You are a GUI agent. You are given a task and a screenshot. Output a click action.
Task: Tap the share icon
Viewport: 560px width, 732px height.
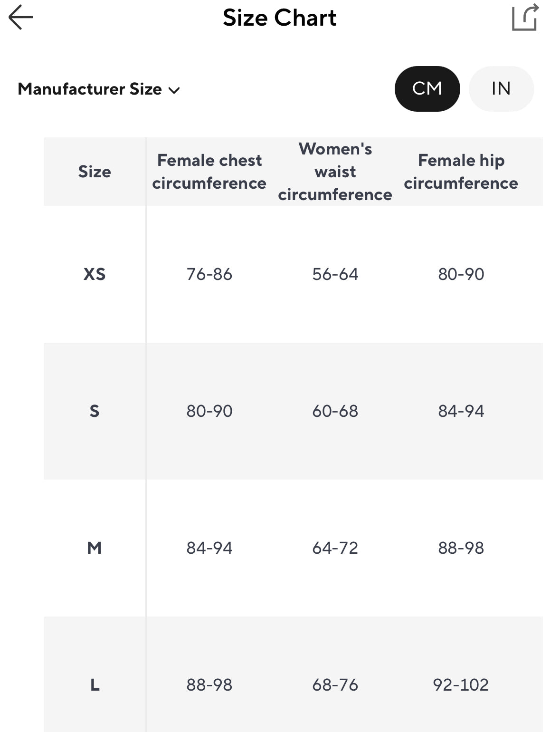[525, 18]
